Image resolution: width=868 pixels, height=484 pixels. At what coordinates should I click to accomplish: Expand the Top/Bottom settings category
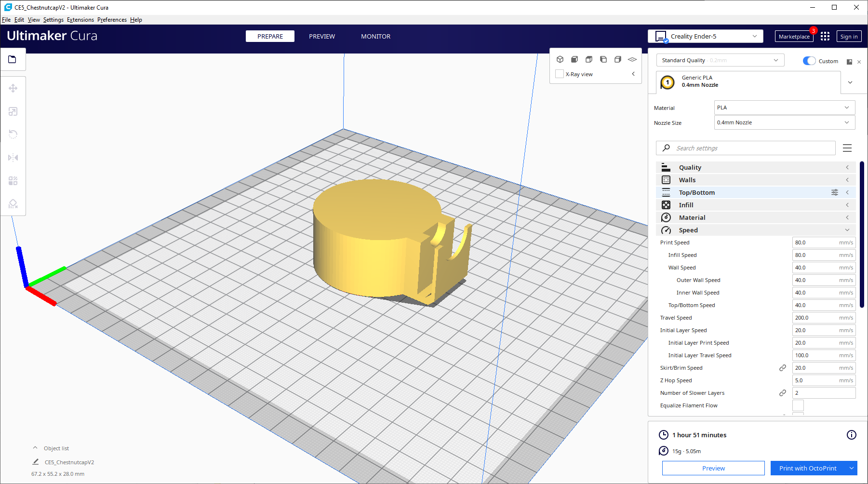point(755,192)
